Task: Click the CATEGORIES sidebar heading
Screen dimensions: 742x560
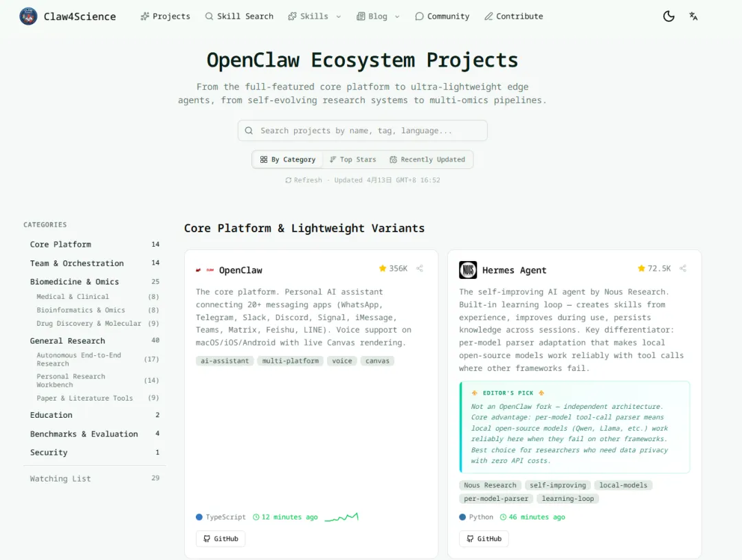Action: click(x=45, y=225)
